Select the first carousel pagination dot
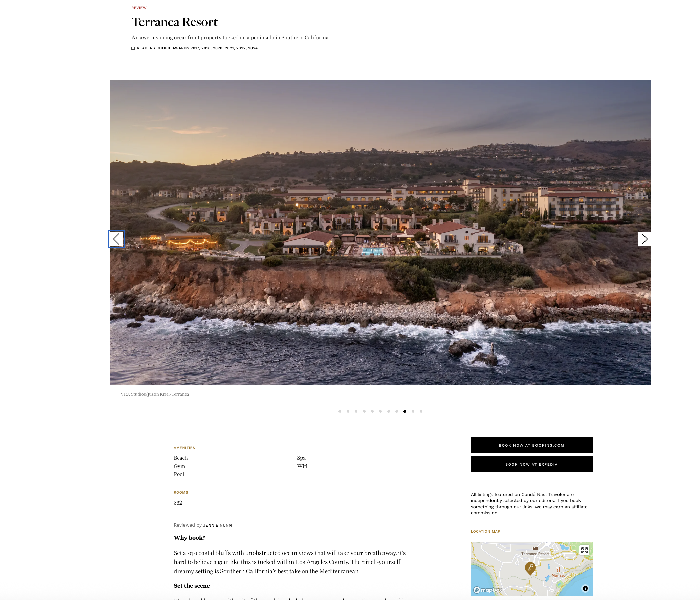The height and width of the screenshot is (600, 700). point(340,411)
